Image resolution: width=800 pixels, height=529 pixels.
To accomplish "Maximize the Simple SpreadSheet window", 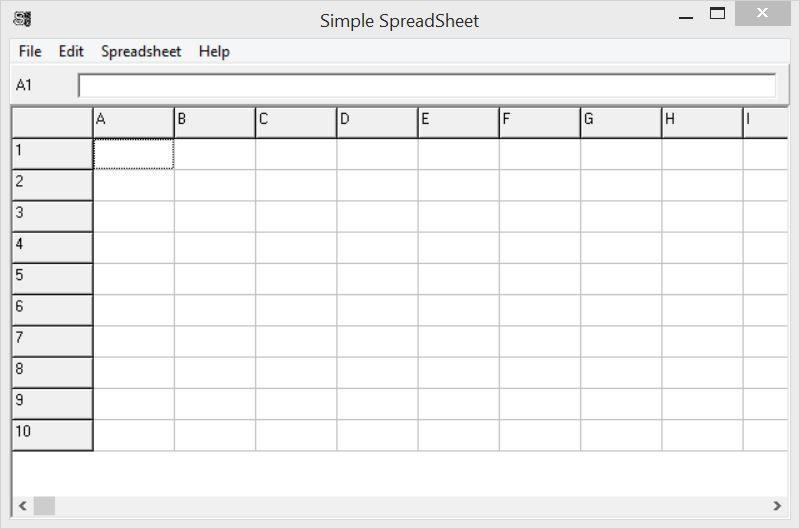I will [717, 13].
